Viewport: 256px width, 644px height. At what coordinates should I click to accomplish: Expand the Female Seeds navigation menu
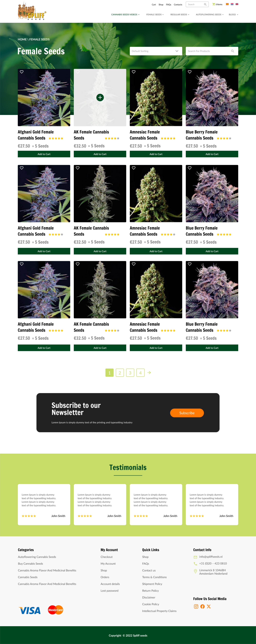(x=155, y=15)
